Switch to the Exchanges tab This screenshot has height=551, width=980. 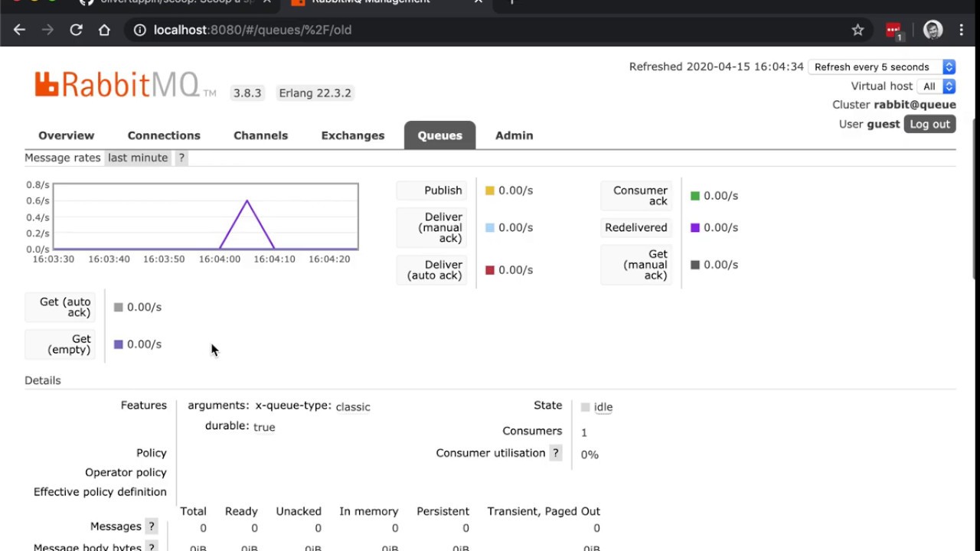pyautogui.click(x=353, y=135)
